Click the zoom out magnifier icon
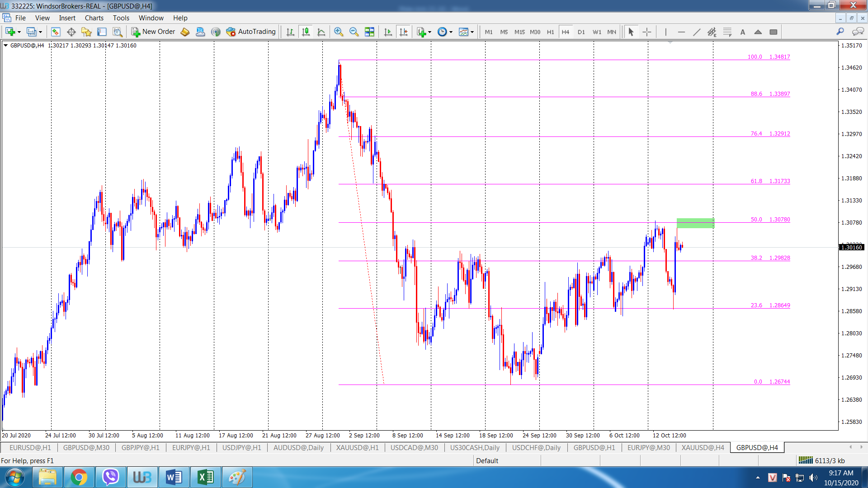 [354, 32]
